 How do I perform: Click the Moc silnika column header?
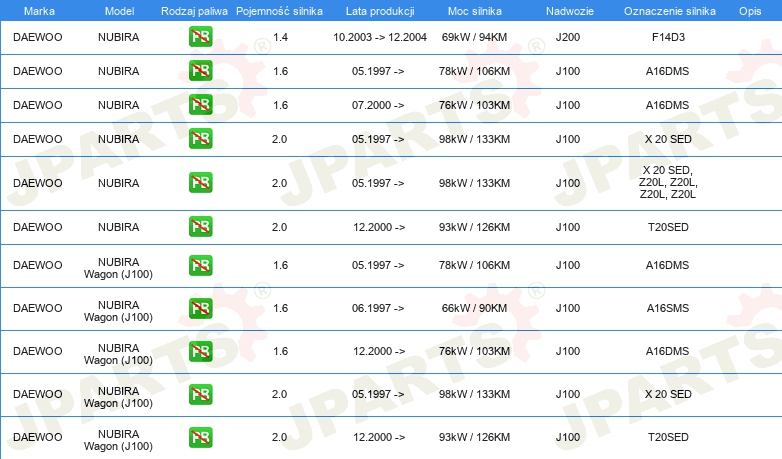(x=475, y=11)
